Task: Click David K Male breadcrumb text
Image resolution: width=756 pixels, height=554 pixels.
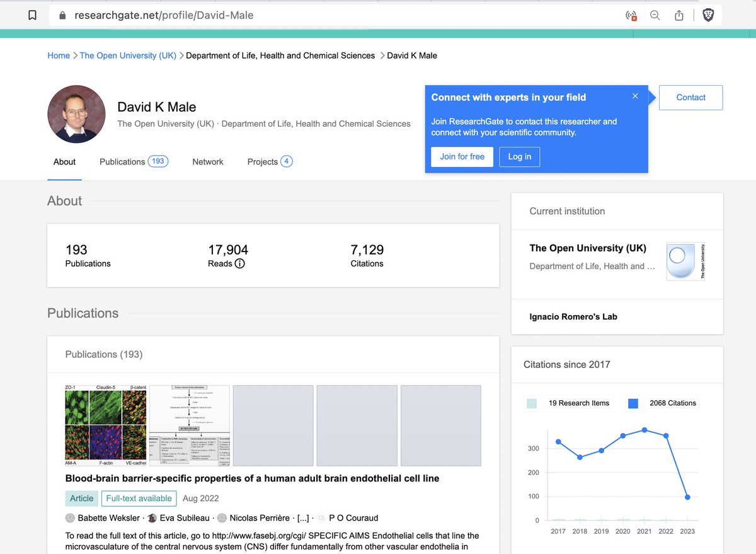Action: click(x=412, y=55)
